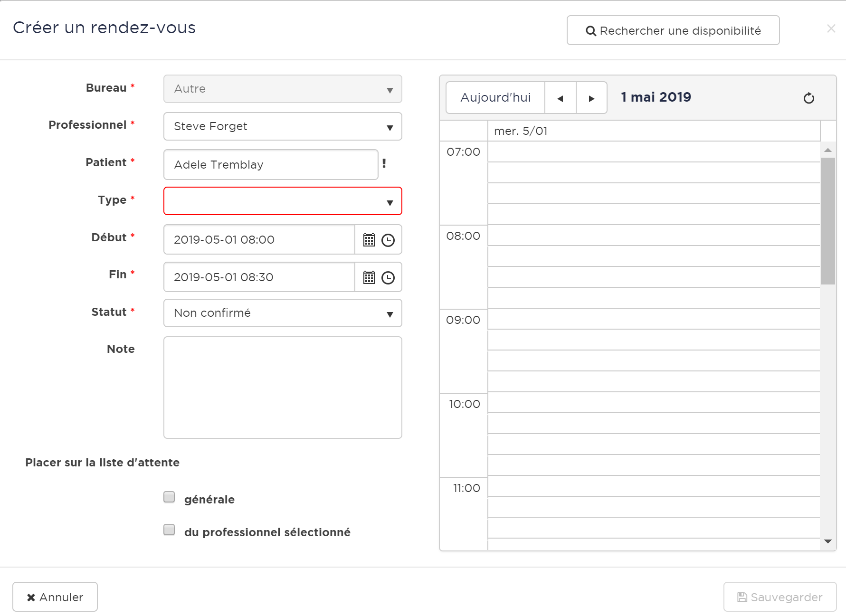The height and width of the screenshot is (616, 846).
Task: Click Rechercher une disponibilité
Action: pos(673,30)
